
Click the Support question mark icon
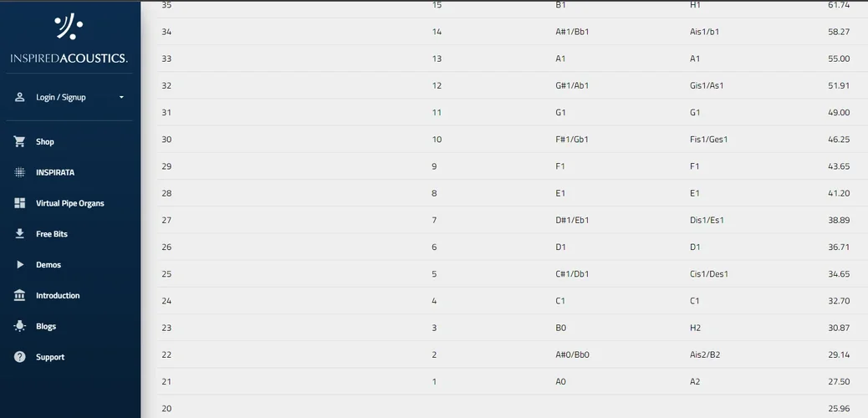coord(19,357)
